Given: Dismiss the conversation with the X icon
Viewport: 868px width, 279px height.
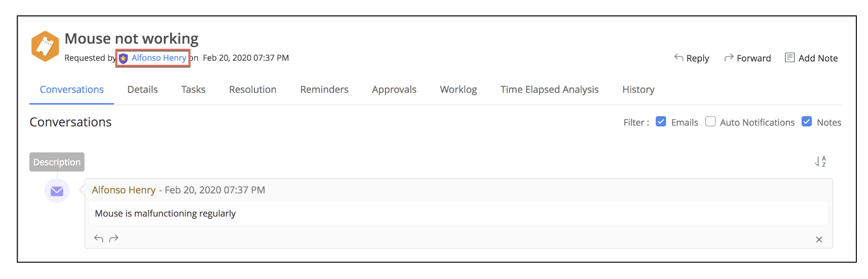Looking at the screenshot, I should pos(819,239).
